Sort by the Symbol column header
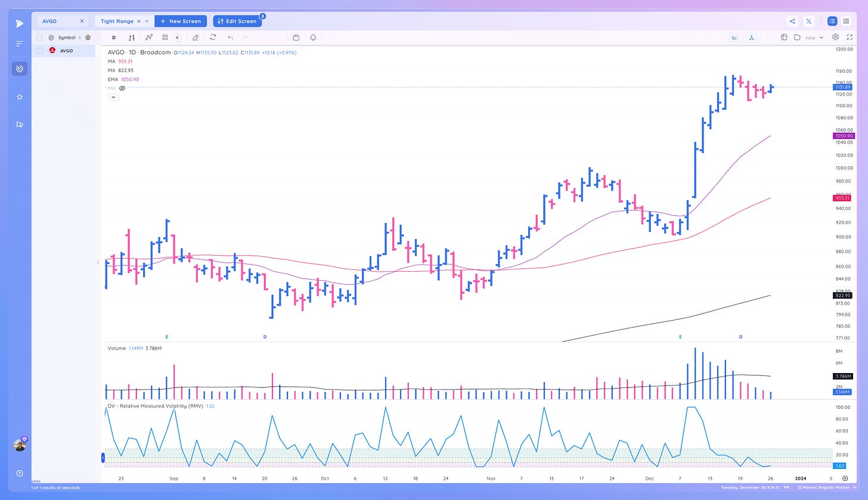868x500 pixels. pyautogui.click(x=67, y=38)
